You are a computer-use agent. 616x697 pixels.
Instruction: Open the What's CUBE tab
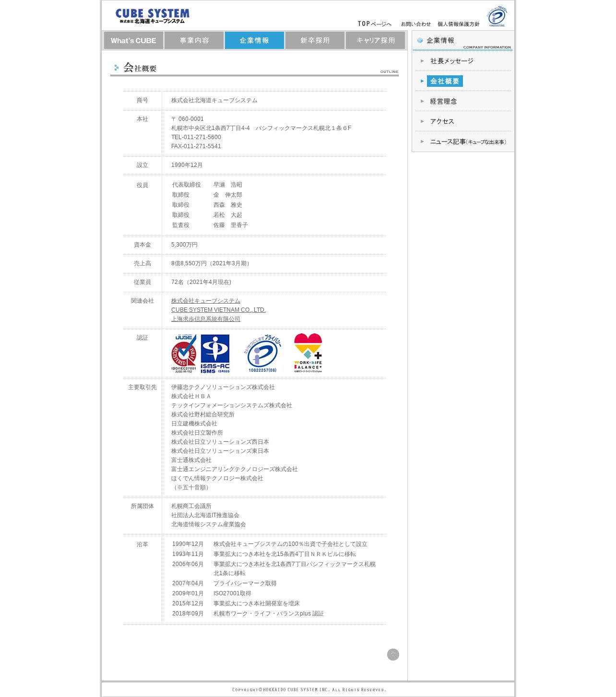pos(133,40)
